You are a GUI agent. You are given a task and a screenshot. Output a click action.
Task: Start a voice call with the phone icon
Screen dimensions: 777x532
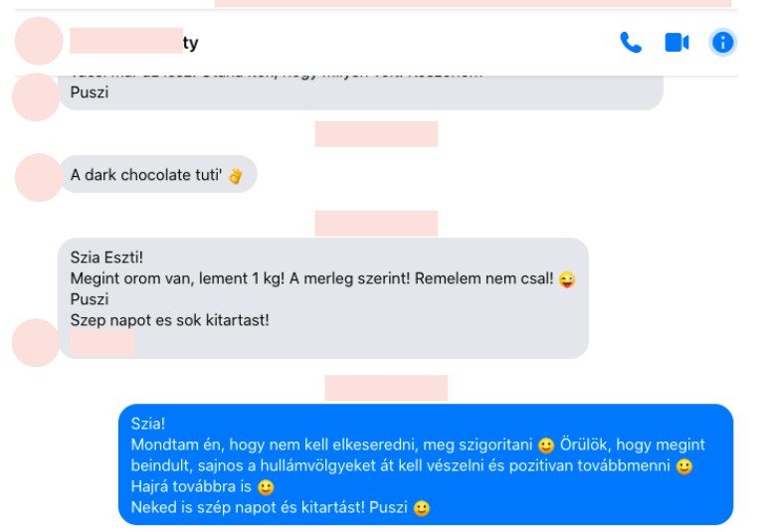[631, 42]
